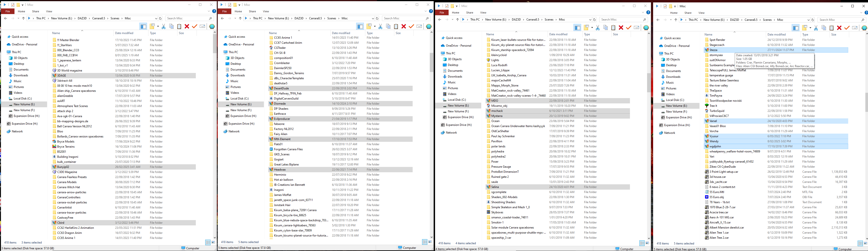The width and height of the screenshot is (868, 251).
Task: Open the File tab in first window
Action: (x=8, y=11)
